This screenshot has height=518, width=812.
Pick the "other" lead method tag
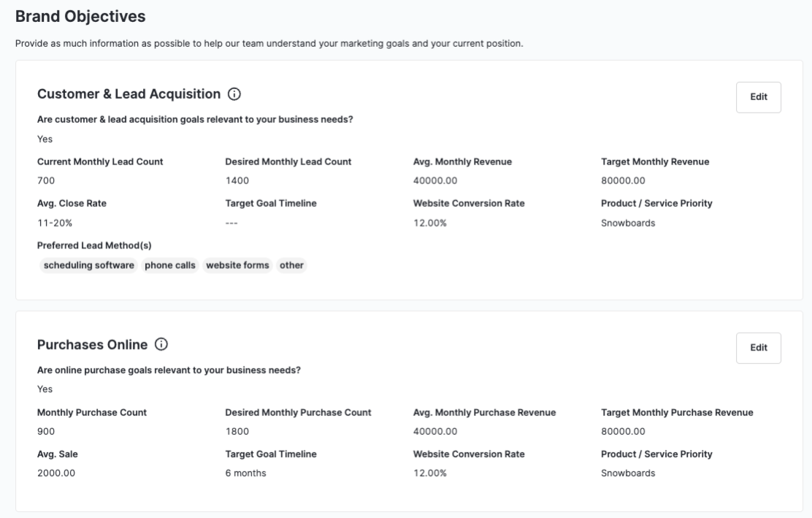[x=291, y=265]
